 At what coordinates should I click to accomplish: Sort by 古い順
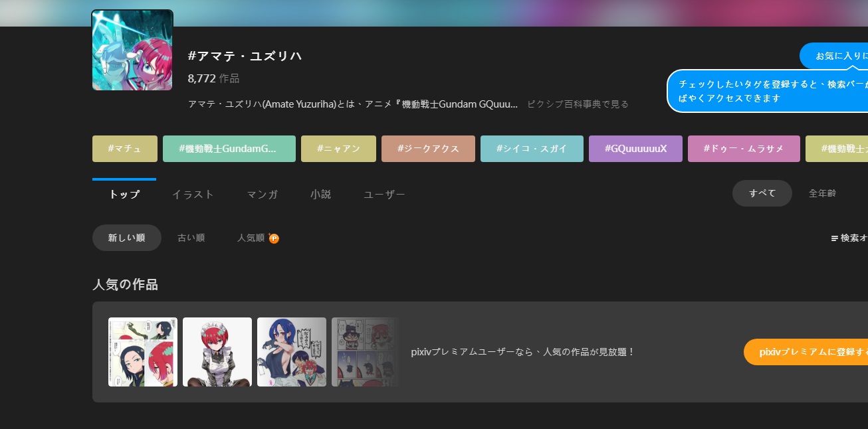click(191, 238)
